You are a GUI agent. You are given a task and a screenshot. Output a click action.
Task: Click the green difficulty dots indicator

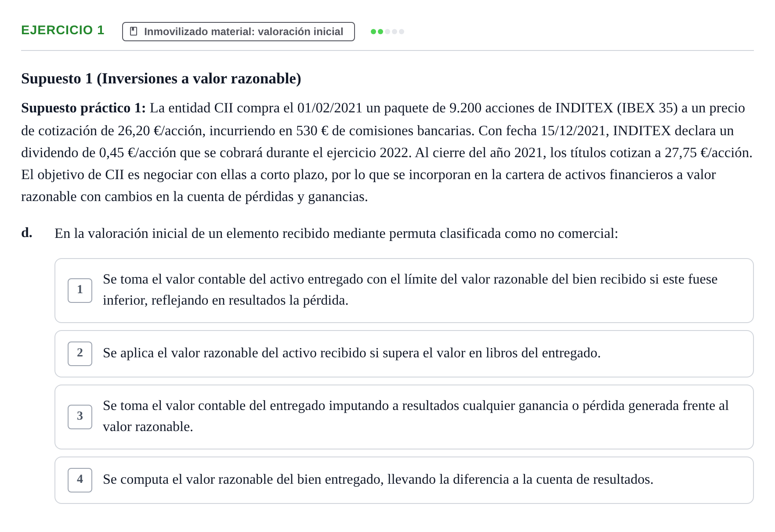[x=387, y=32]
